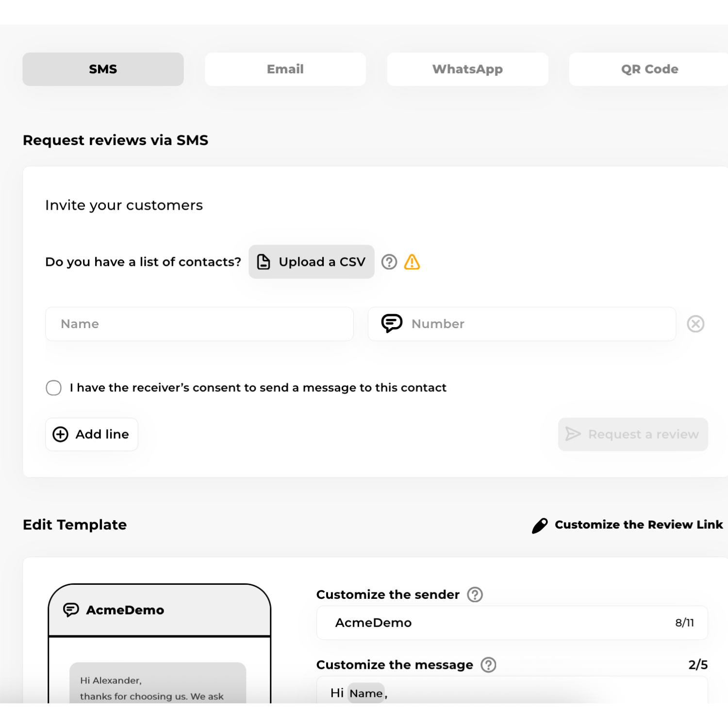This screenshot has width=728, height=728.
Task: Click the CSV upload help question icon
Action: [x=389, y=262]
